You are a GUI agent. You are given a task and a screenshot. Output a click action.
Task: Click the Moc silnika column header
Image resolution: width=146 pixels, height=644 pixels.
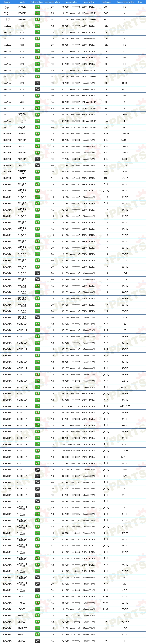(88, 2)
